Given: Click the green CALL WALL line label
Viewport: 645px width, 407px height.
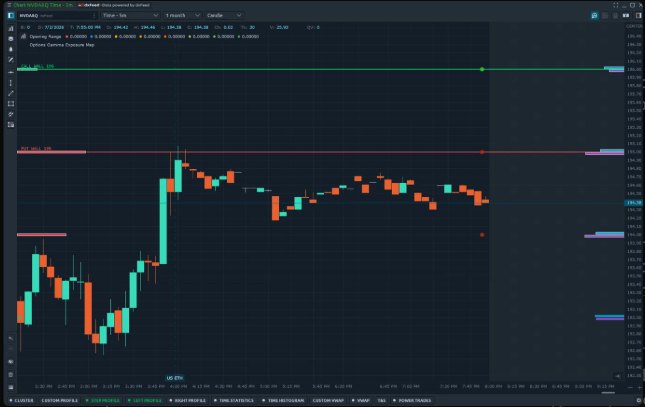Looking at the screenshot, I should pyautogui.click(x=37, y=66).
